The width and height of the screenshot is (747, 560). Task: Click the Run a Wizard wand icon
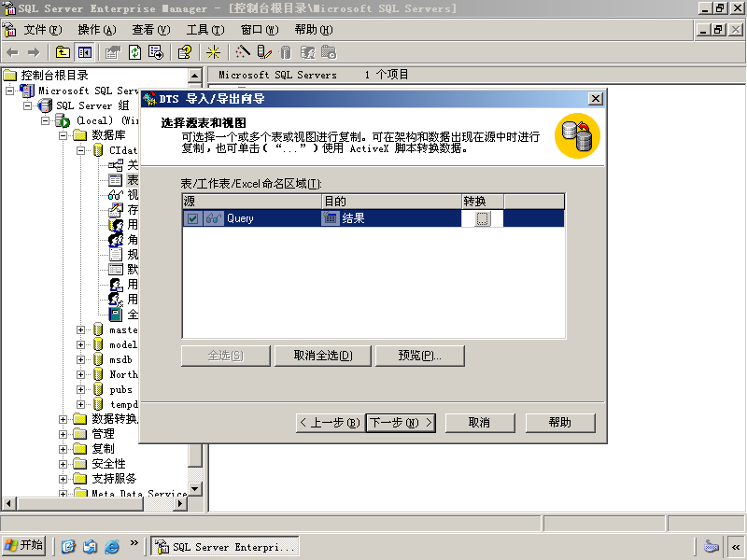click(242, 51)
